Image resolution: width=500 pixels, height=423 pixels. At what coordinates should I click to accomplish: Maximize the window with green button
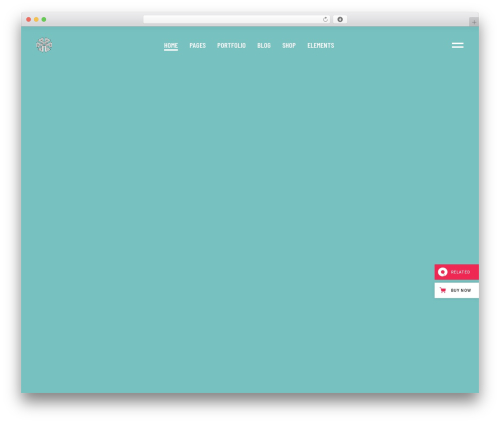[44, 19]
